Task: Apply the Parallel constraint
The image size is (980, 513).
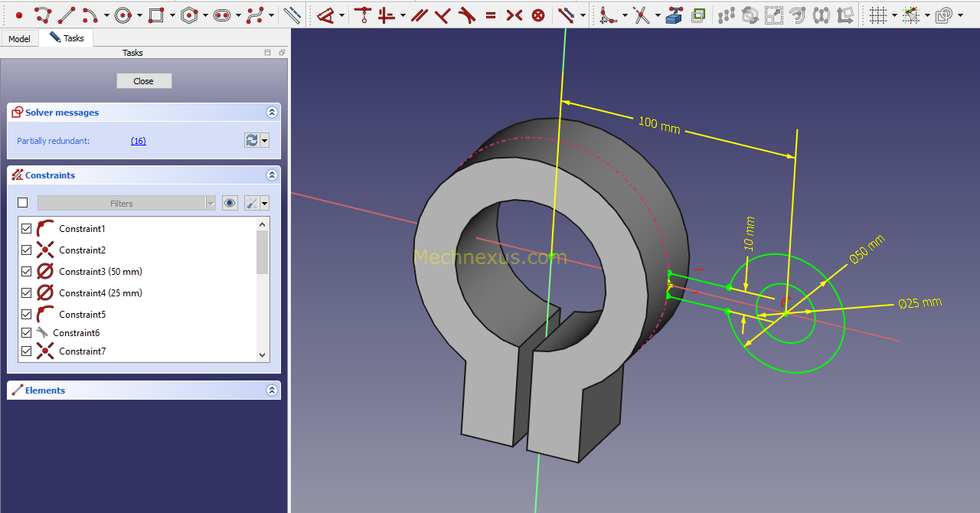Action: point(419,15)
